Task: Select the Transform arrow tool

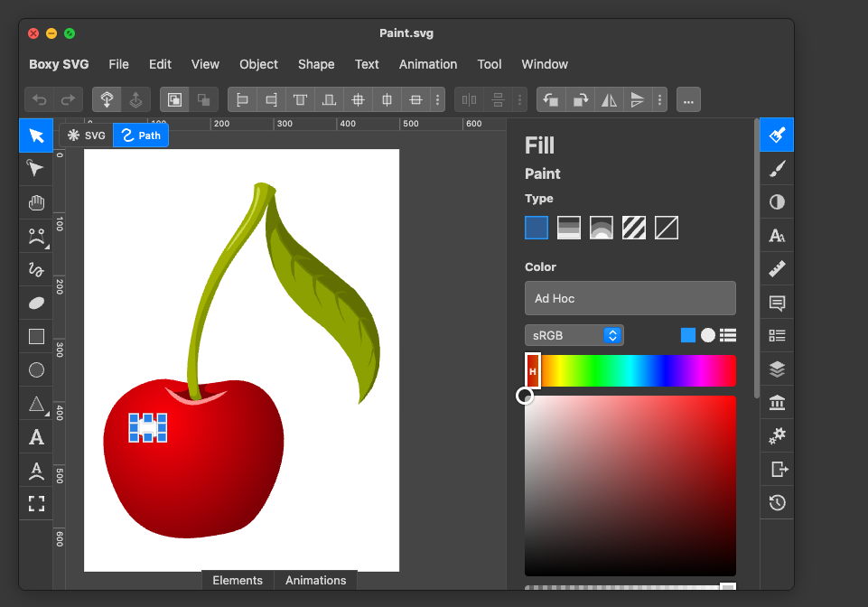Action: (36, 135)
